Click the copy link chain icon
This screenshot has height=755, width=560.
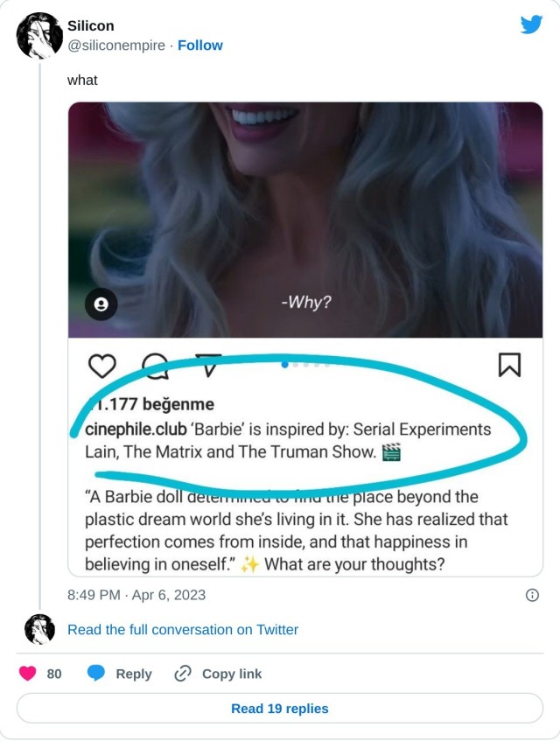pos(183,674)
